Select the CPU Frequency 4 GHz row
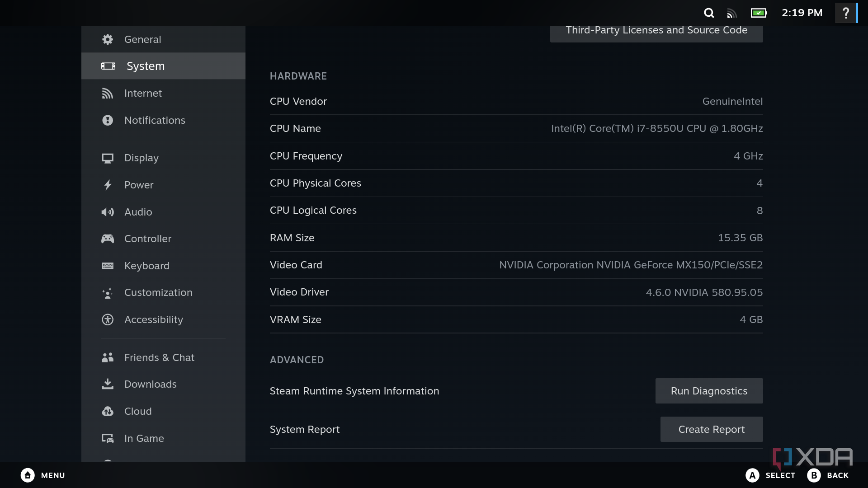Image resolution: width=868 pixels, height=488 pixels. (516, 156)
